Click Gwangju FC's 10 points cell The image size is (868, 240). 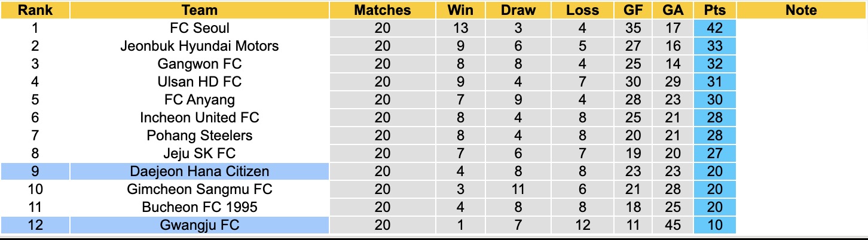pos(714,225)
